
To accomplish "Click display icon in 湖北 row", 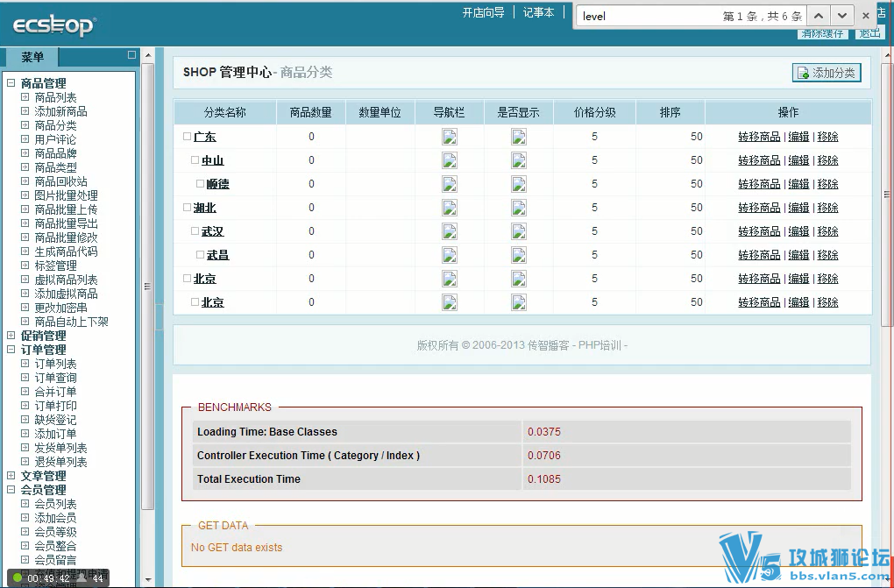I will (x=518, y=208).
